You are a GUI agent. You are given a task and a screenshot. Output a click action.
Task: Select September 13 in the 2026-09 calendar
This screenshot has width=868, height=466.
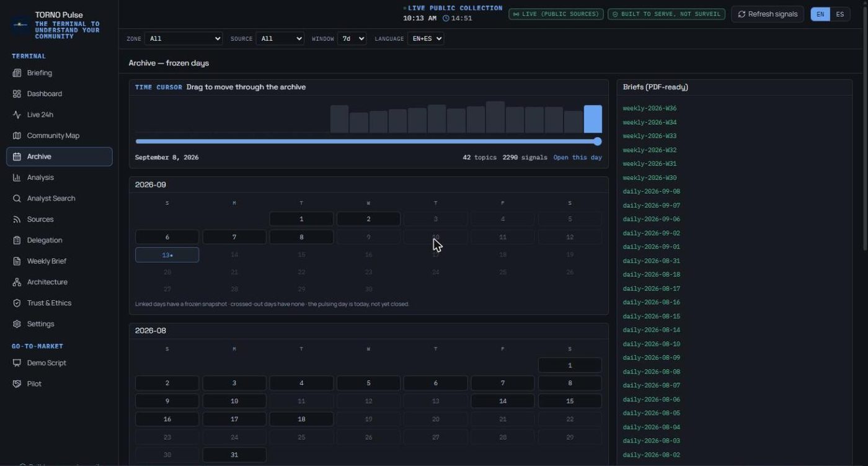coord(167,255)
